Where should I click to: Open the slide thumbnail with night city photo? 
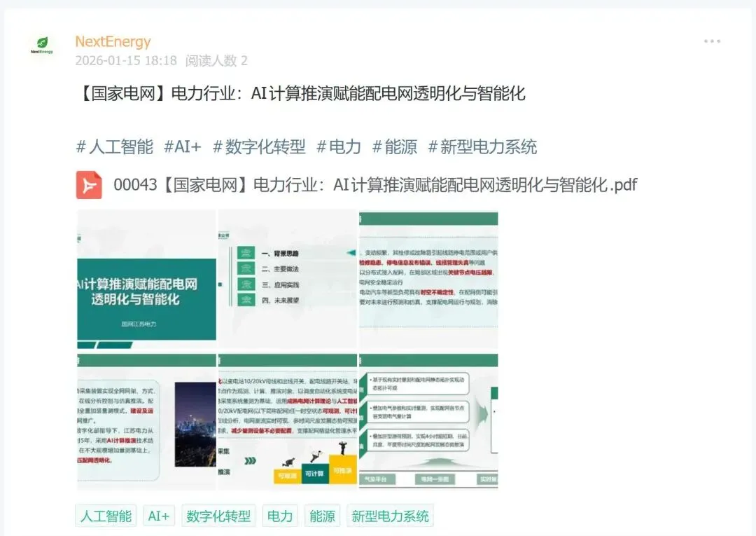pos(146,421)
